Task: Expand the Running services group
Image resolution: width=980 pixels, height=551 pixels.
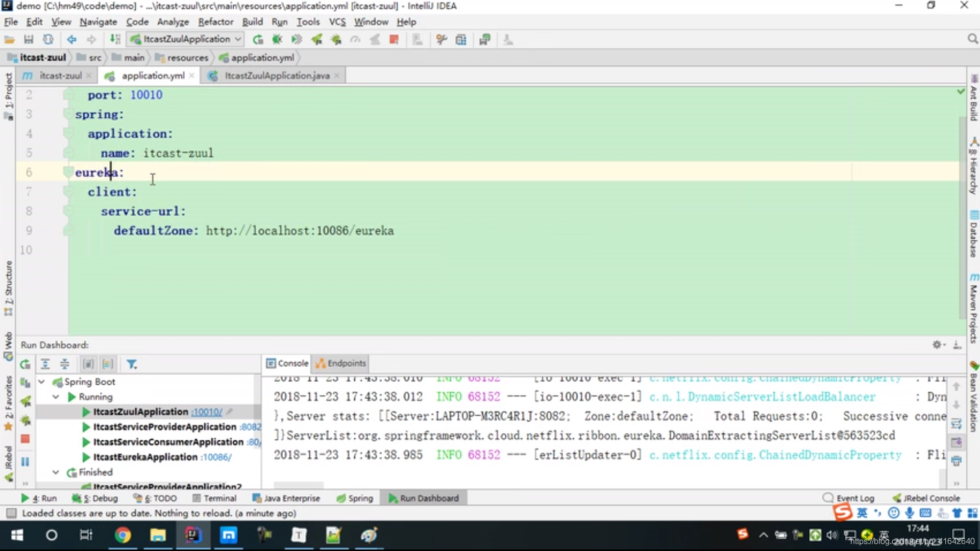Action: 56,396
